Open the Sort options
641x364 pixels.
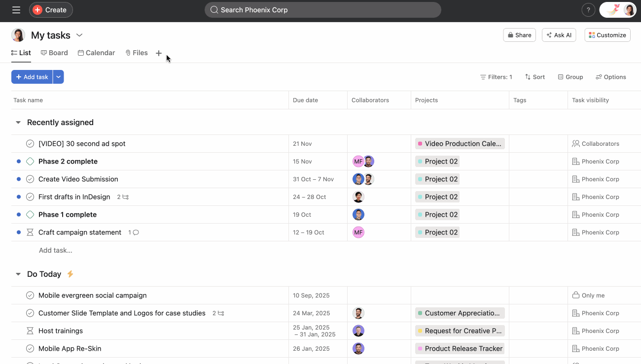[x=535, y=77]
